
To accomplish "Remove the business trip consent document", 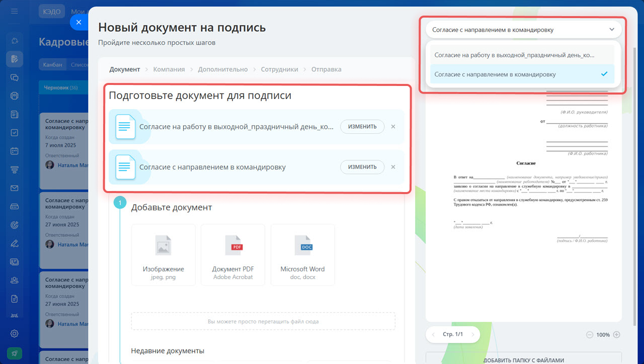I will 393,167.
